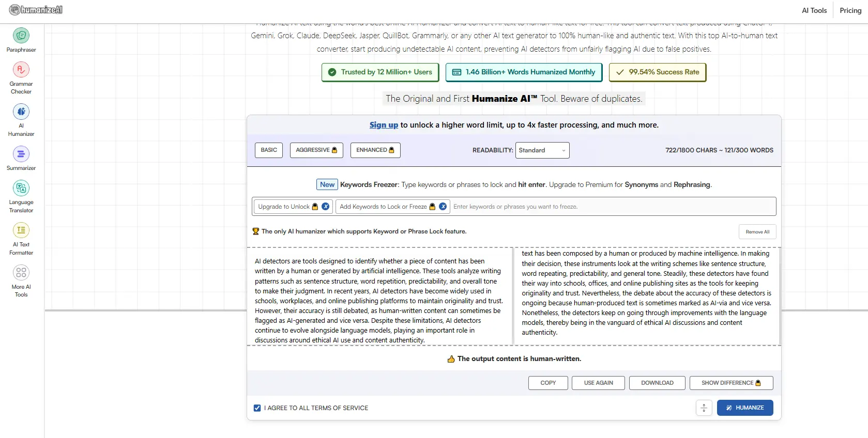The image size is (868, 438).
Task: Click the Remove All button
Action: 757,232
